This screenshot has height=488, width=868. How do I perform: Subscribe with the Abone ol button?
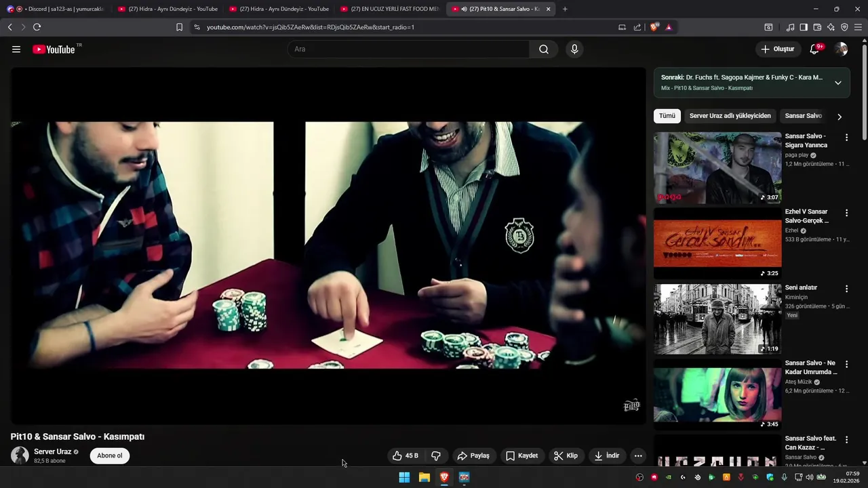point(110,455)
